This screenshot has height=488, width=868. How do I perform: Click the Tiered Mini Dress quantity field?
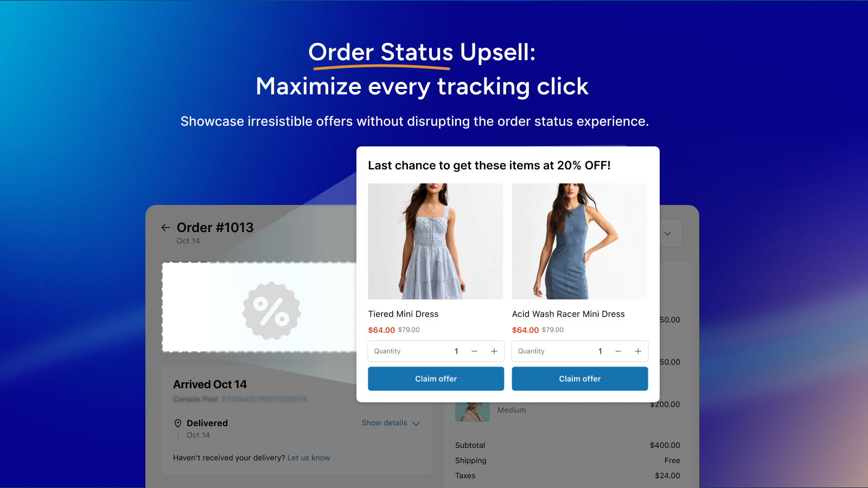point(436,351)
